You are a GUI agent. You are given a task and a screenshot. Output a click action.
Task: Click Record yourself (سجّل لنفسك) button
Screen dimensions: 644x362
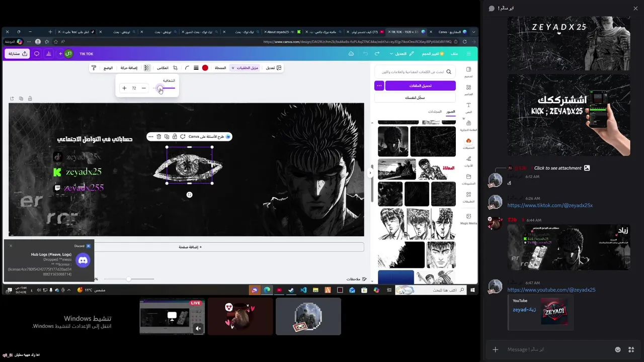tap(415, 98)
